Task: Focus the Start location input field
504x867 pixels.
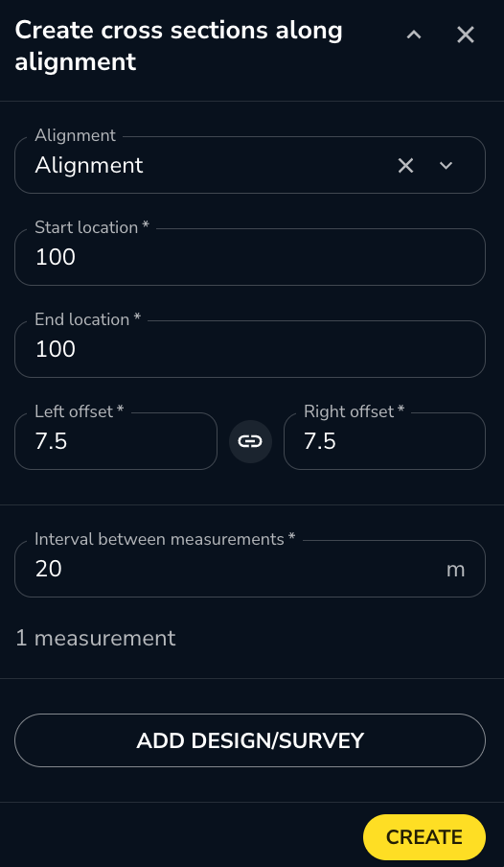Action: (250, 257)
